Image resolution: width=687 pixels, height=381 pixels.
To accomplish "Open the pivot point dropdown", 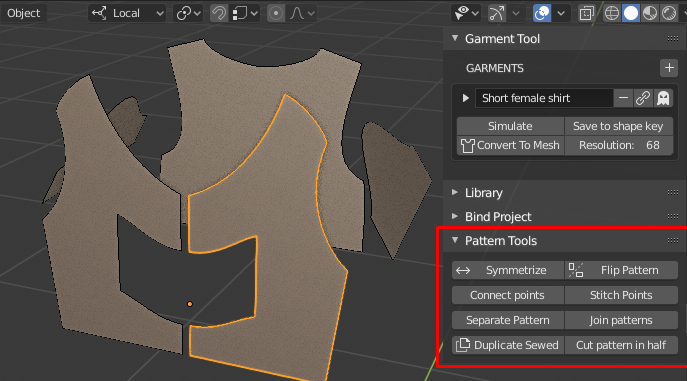I will (x=188, y=13).
